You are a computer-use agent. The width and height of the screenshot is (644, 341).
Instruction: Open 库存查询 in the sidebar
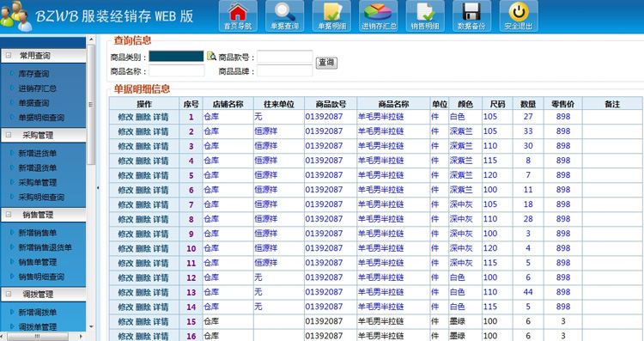33,74
